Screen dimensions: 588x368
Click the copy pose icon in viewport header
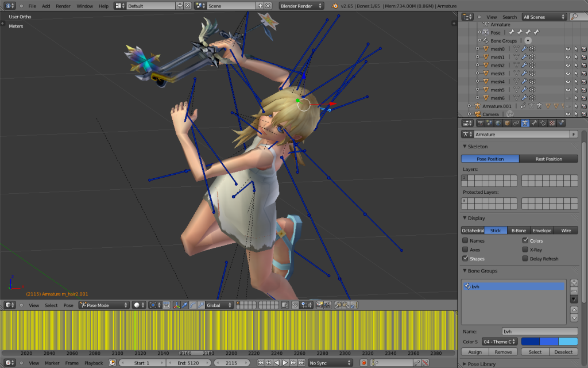coord(338,305)
